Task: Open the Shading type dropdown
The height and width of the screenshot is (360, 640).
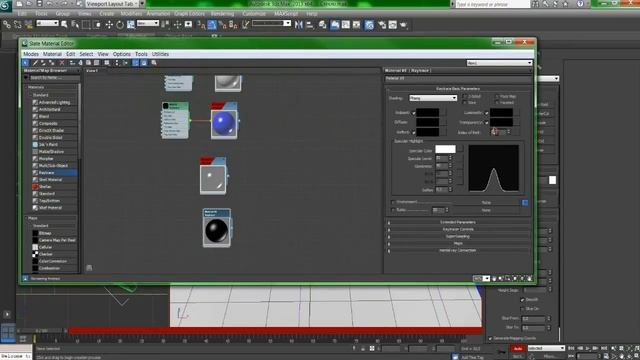Action: (x=433, y=98)
